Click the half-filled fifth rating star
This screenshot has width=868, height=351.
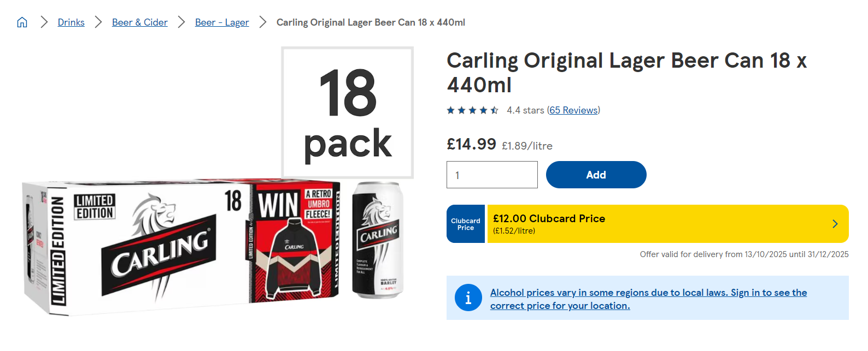coord(494,110)
